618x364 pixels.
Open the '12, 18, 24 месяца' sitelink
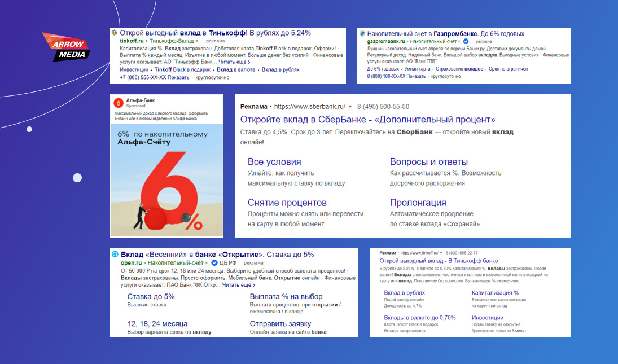[x=157, y=324]
